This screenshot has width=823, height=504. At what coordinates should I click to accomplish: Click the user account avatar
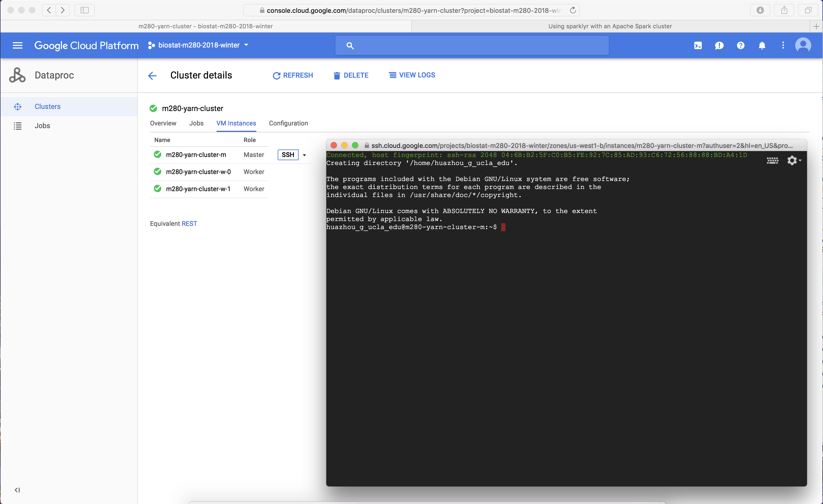(x=803, y=45)
